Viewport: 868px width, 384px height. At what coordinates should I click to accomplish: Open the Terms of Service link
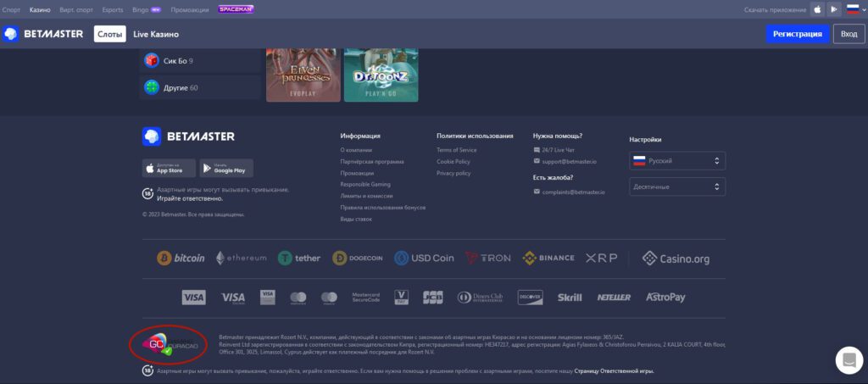[x=457, y=150]
